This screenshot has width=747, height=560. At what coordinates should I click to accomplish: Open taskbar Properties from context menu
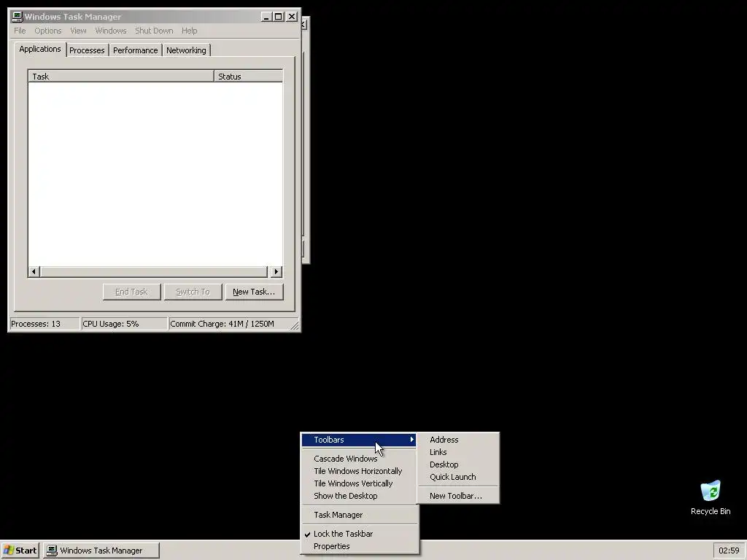360,546
